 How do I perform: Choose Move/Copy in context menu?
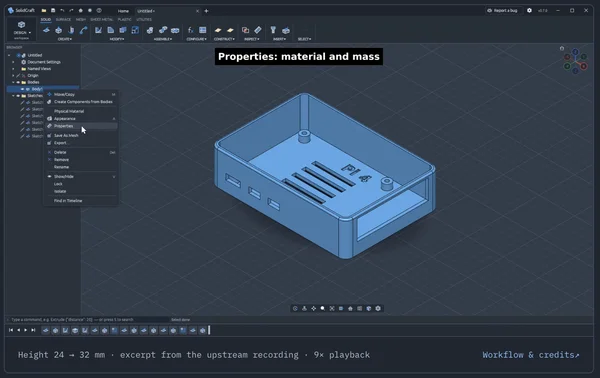(81, 94)
